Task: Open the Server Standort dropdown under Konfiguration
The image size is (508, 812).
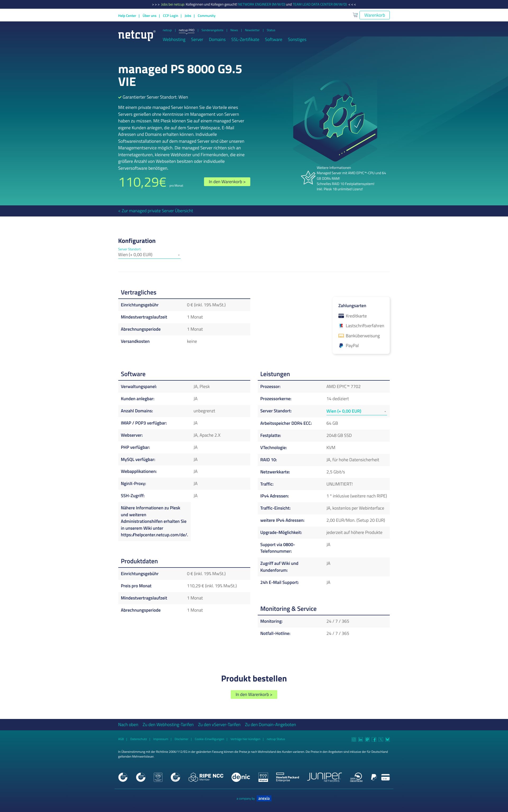Action: coord(149,255)
